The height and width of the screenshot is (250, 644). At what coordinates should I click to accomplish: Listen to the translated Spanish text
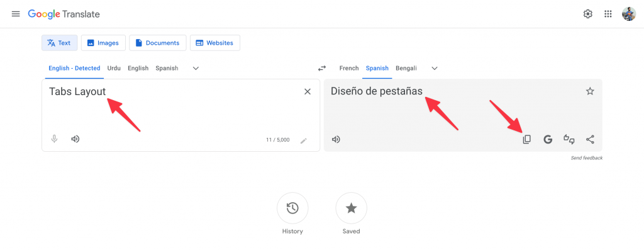pyautogui.click(x=336, y=139)
